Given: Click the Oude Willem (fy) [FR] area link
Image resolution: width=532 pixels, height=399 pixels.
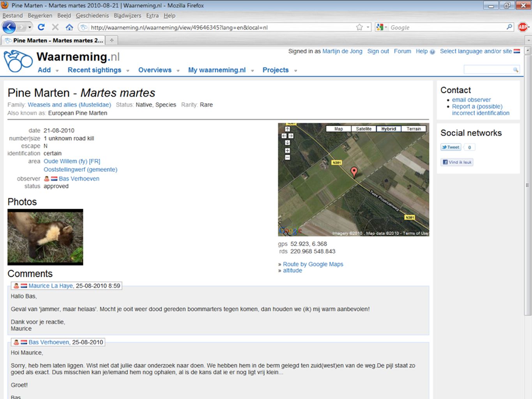Looking at the screenshot, I should (72, 161).
